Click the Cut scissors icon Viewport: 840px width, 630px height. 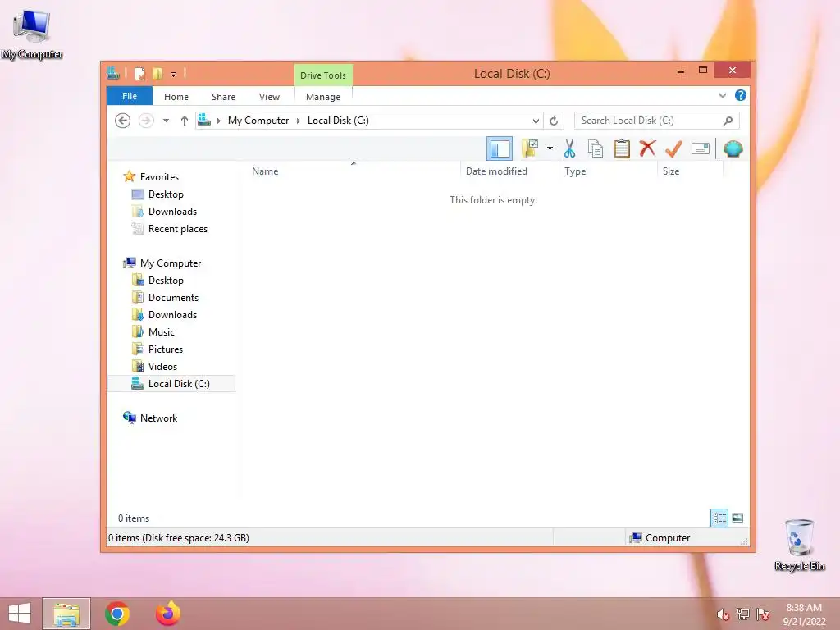tap(569, 148)
